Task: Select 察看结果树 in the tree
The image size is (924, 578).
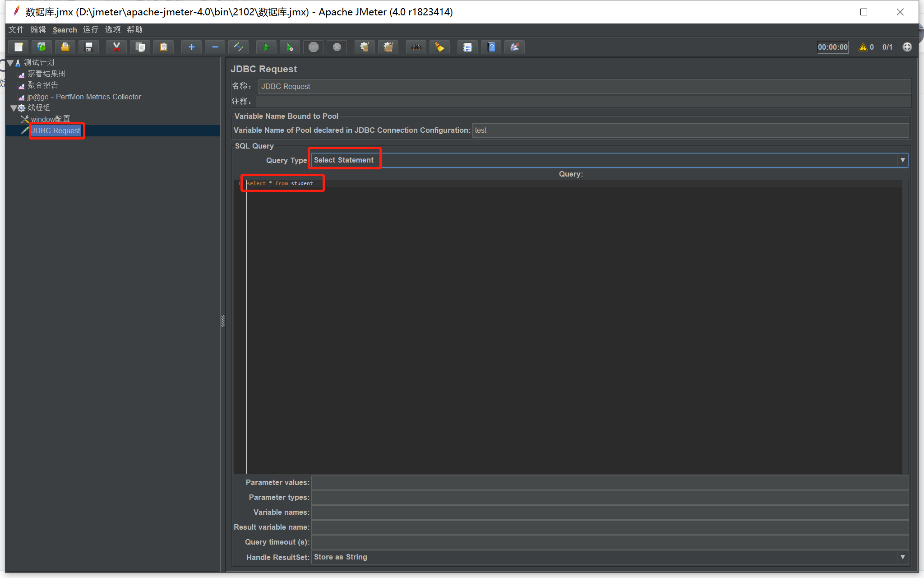Action: tap(46, 74)
